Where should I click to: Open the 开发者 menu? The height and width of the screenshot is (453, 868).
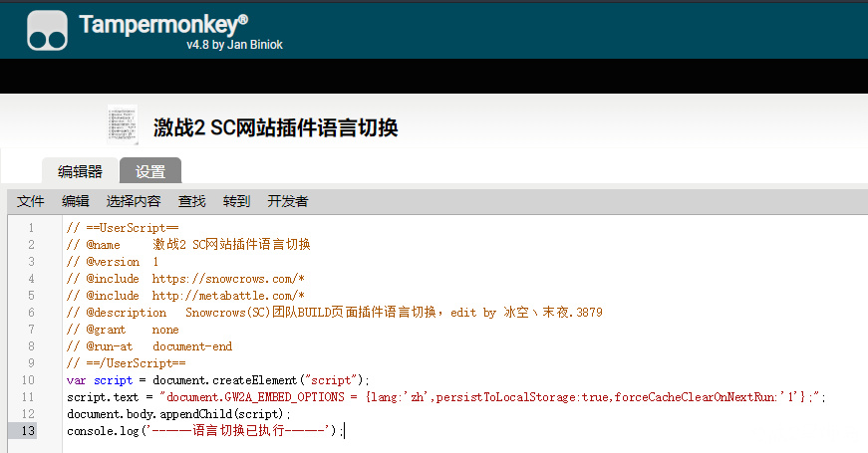click(x=288, y=201)
